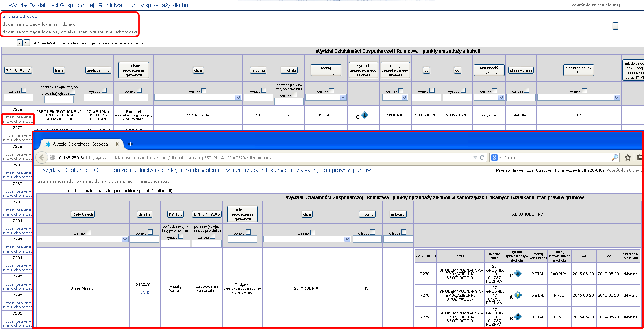Click Powrót do strony głównej link
The image size is (644, 329).
(x=596, y=5)
